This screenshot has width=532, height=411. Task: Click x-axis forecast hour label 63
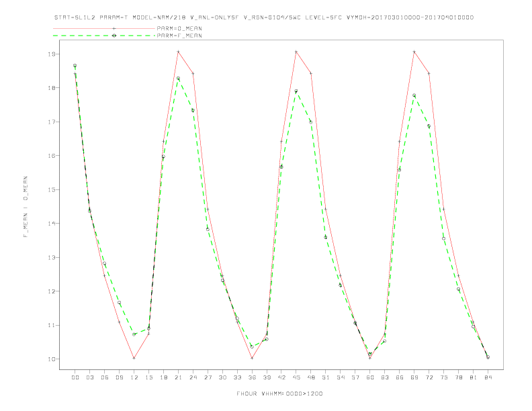(x=385, y=377)
